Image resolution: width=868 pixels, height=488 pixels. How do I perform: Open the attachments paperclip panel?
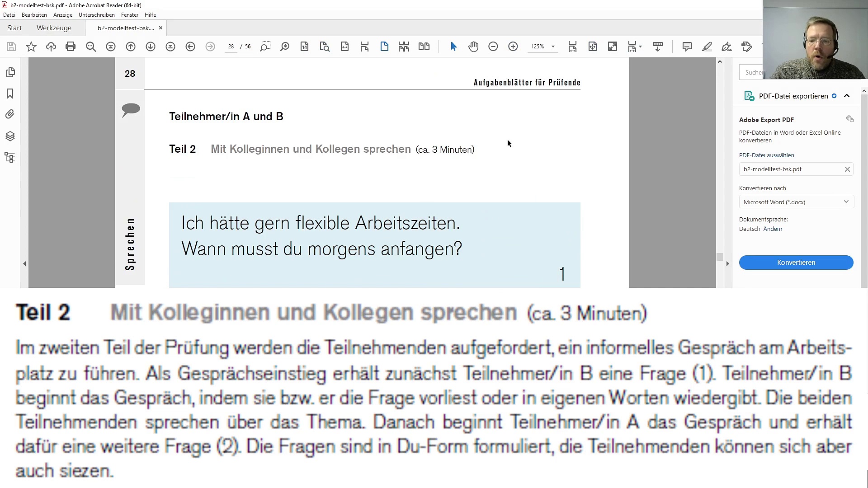(x=10, y=114)
